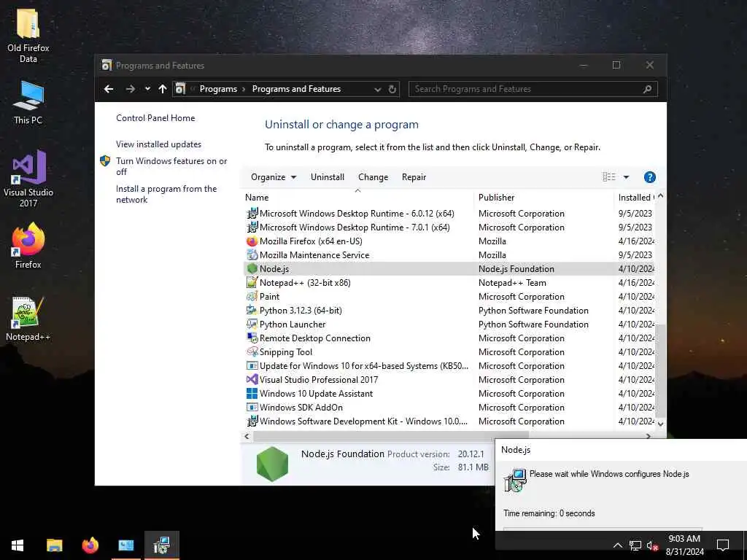Click the Notepad++ Team publisher cell
This screenshot has width=747, height=560.
tap(512, 282)
